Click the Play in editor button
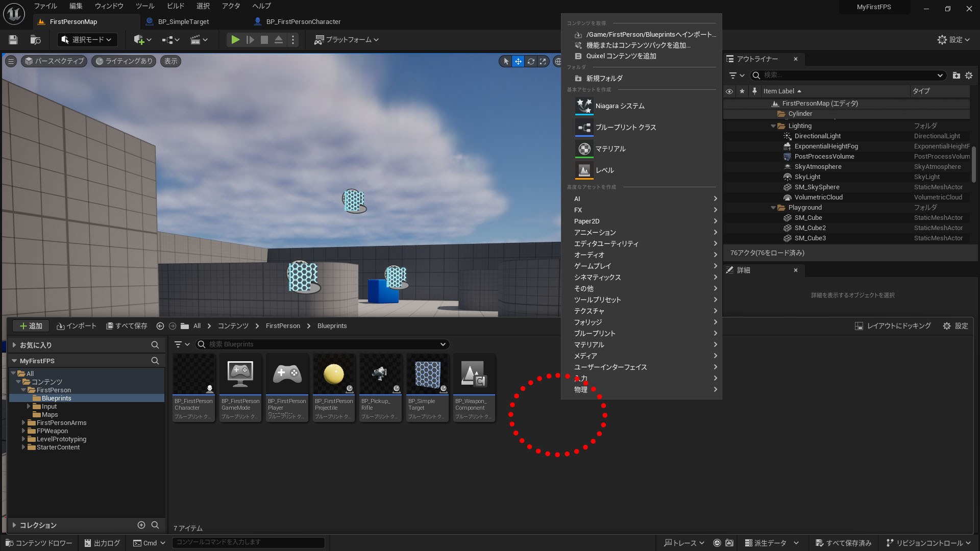This screenshot has height=551, width=980. click(235, 40)
